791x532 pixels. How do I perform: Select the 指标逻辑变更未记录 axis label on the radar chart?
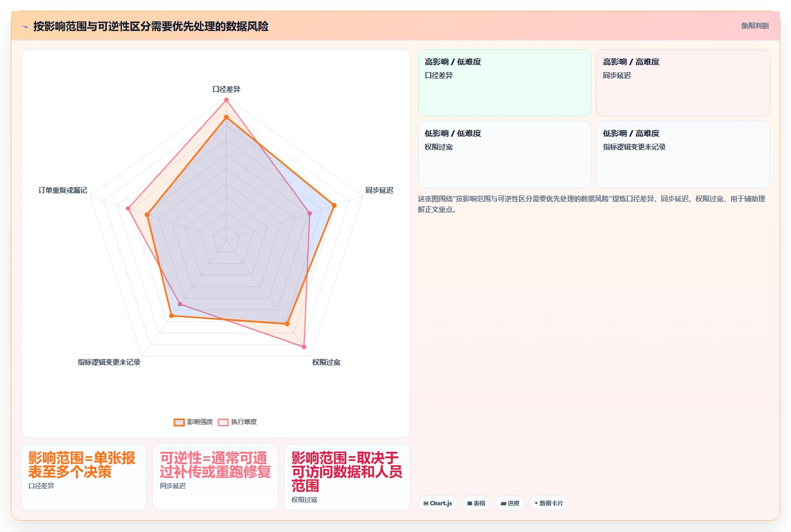tap(109, 362)
